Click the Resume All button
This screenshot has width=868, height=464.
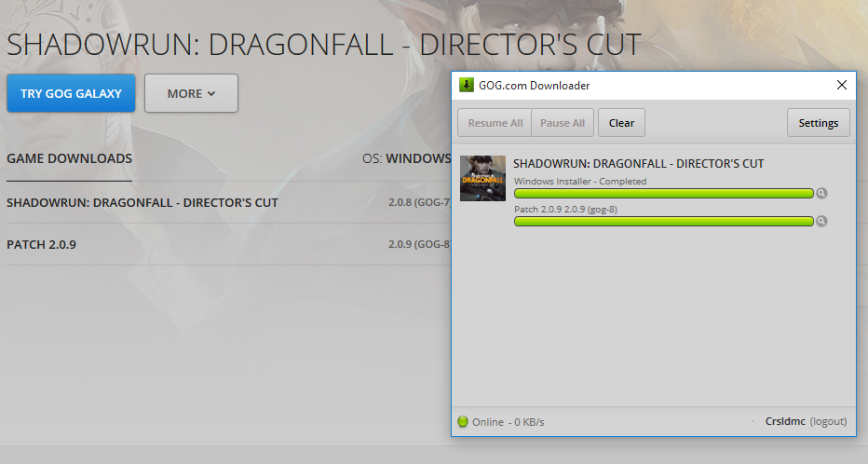coord(495,123)
